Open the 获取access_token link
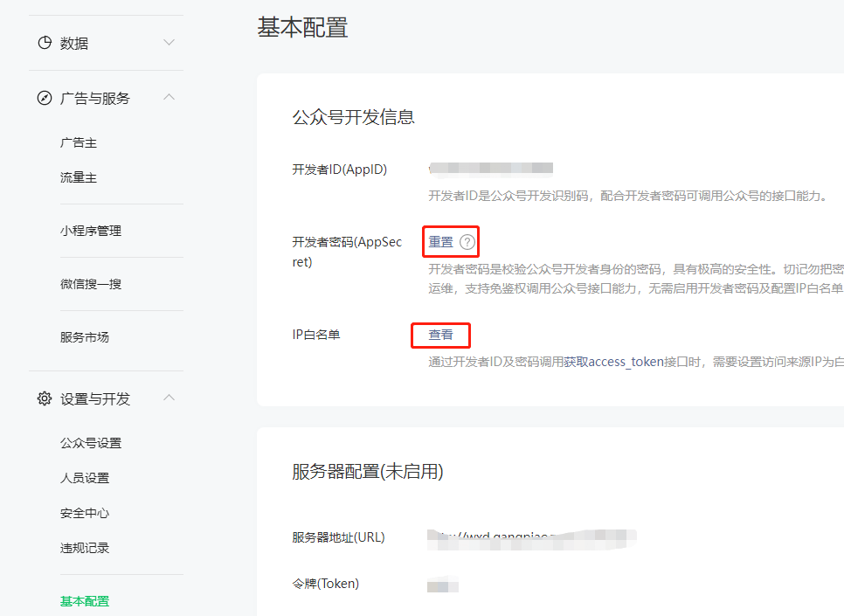Viewport: 844px width, 616px height. (613, 362)
